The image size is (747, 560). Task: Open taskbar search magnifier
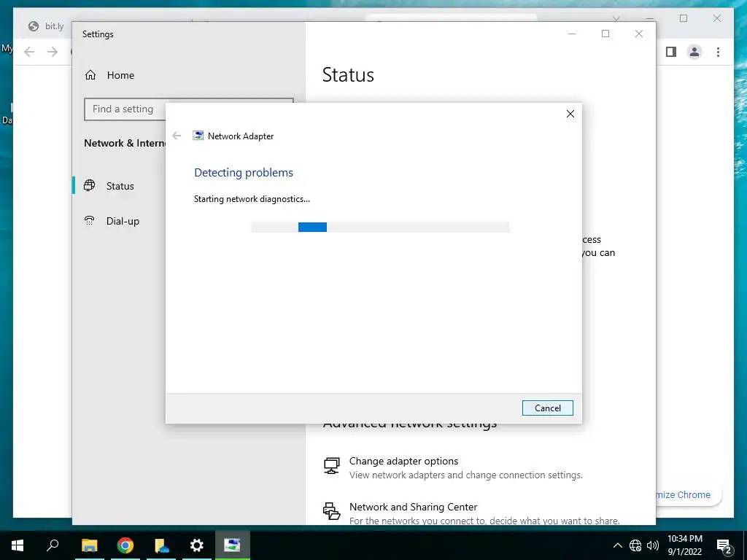53,545
